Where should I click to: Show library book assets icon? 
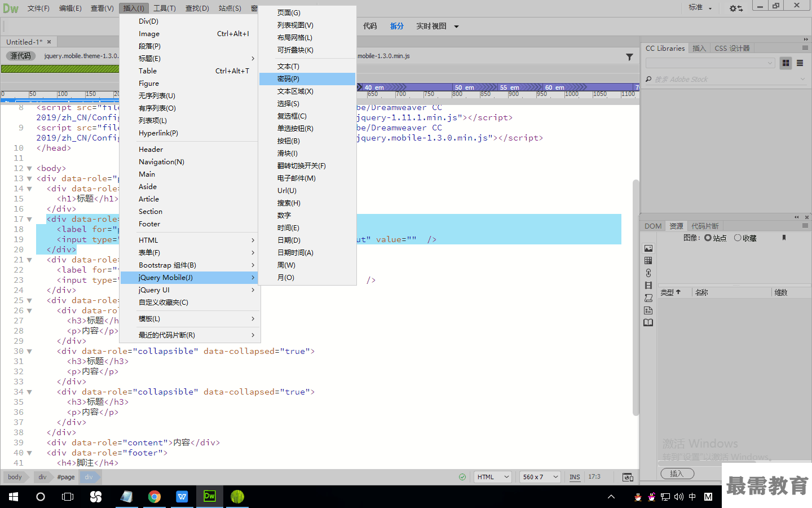coord(648,323)
